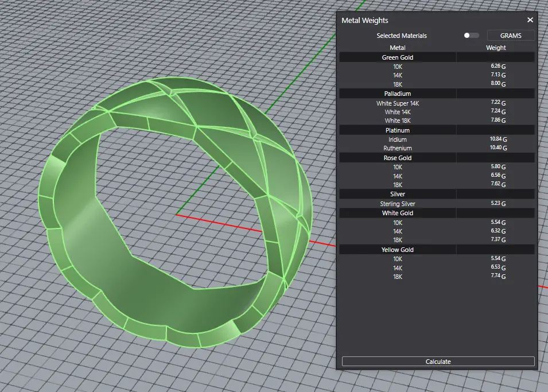Select the White Gold category header

pyautogui.click(x=398, y=213)
